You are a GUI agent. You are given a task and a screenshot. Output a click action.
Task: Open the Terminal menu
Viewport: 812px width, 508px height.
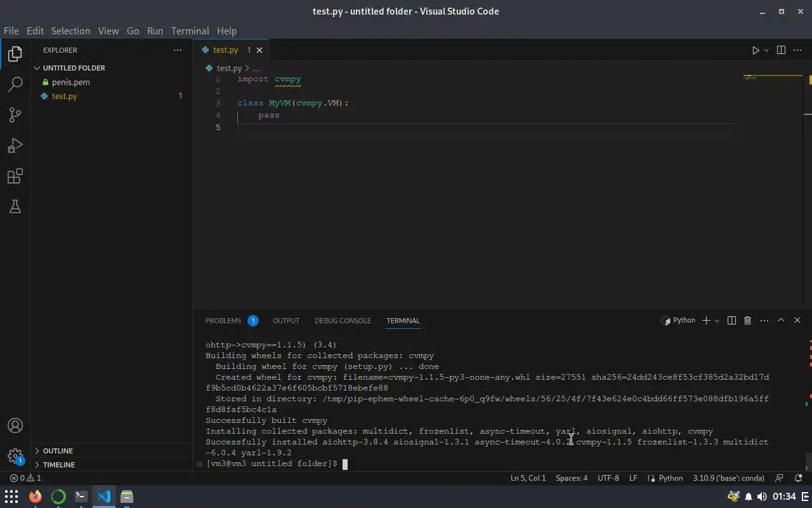[190, 30]
